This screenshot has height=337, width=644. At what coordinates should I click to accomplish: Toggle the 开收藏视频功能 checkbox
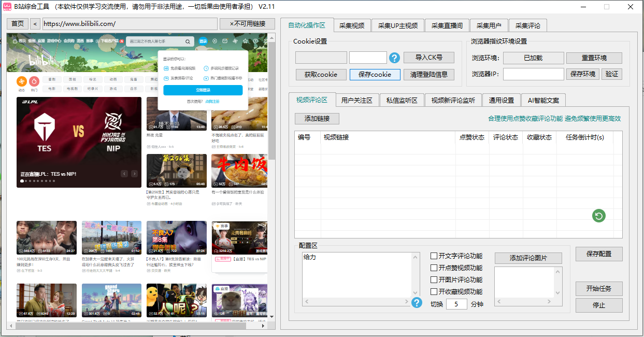click(x=434, y=292)
